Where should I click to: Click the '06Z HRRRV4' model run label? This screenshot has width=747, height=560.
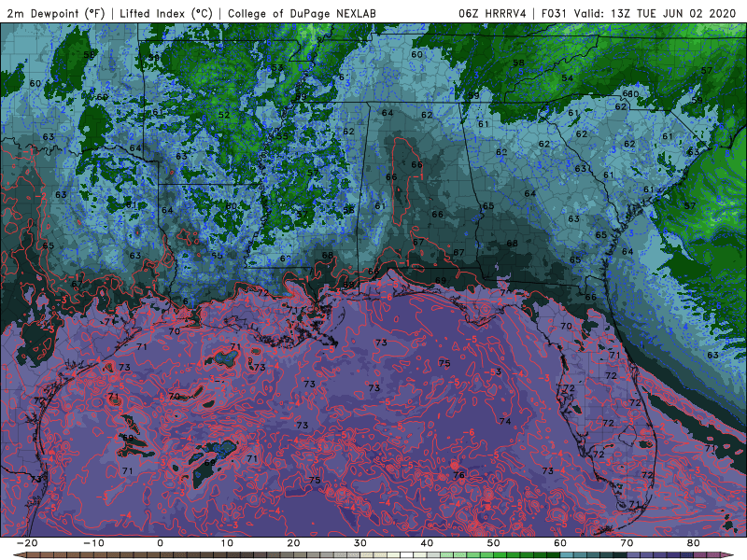tap(492, 13)
